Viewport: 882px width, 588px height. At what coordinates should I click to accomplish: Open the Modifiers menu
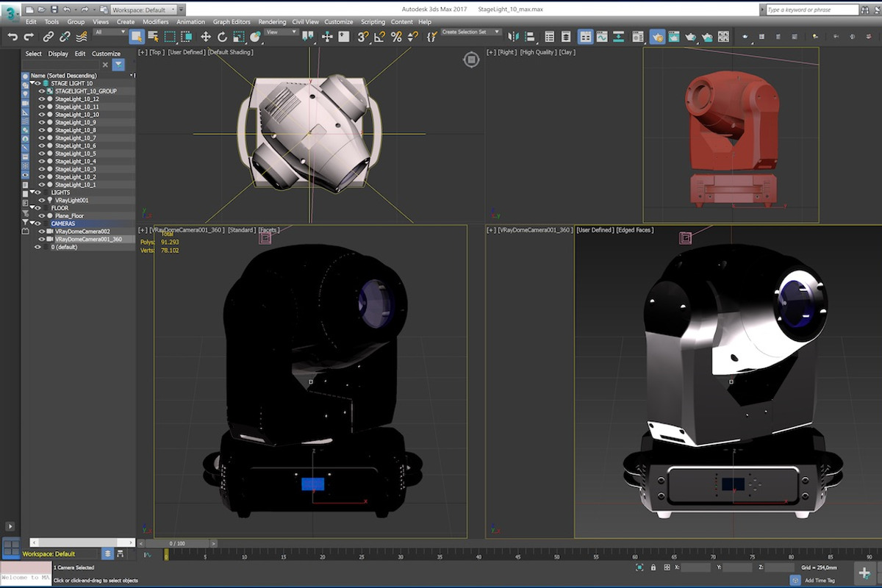[x=155, y=22]
